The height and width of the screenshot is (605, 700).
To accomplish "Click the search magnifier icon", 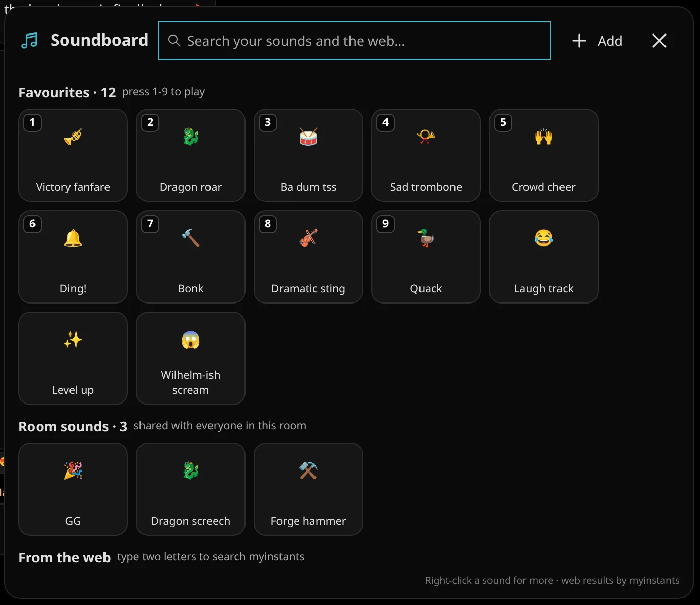I will (174, 41).
